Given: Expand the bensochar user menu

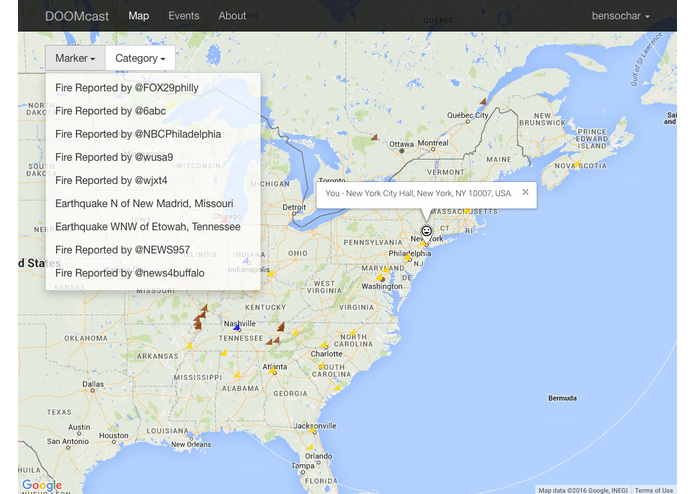Looking at the screenshot, I should pos(621,16).
